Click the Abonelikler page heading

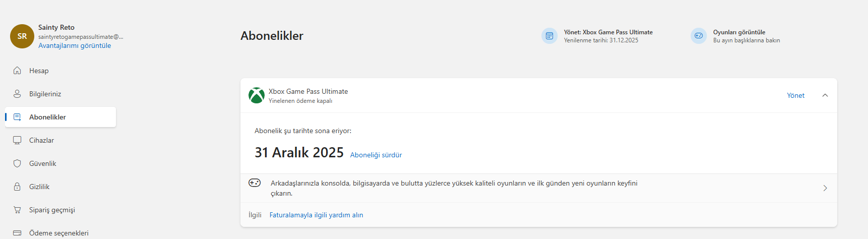coord(272,36)
